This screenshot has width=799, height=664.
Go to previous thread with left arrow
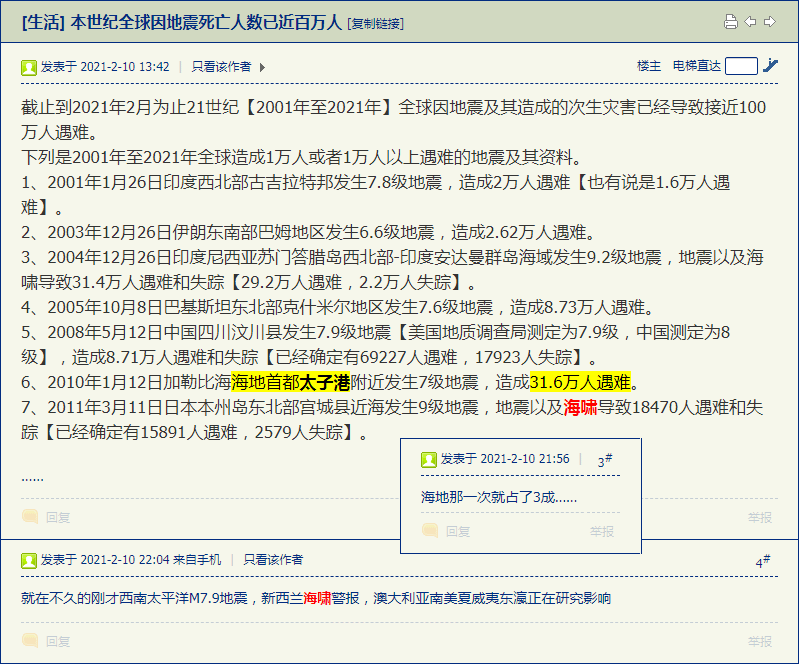750,21
